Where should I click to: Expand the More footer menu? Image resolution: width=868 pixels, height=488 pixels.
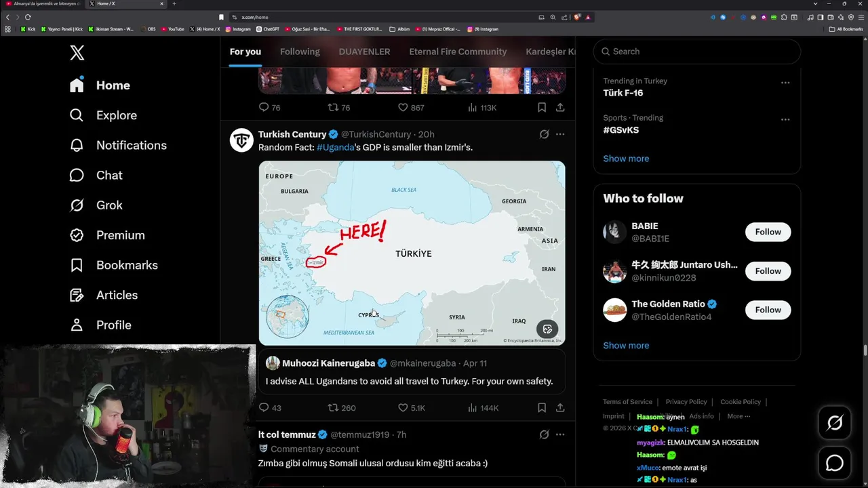point(738,416)
